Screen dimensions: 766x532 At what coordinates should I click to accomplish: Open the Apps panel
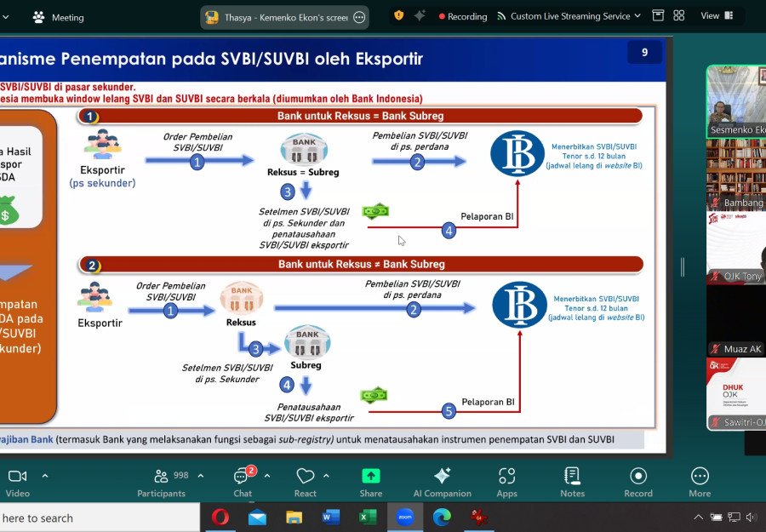tap(506, 482)
